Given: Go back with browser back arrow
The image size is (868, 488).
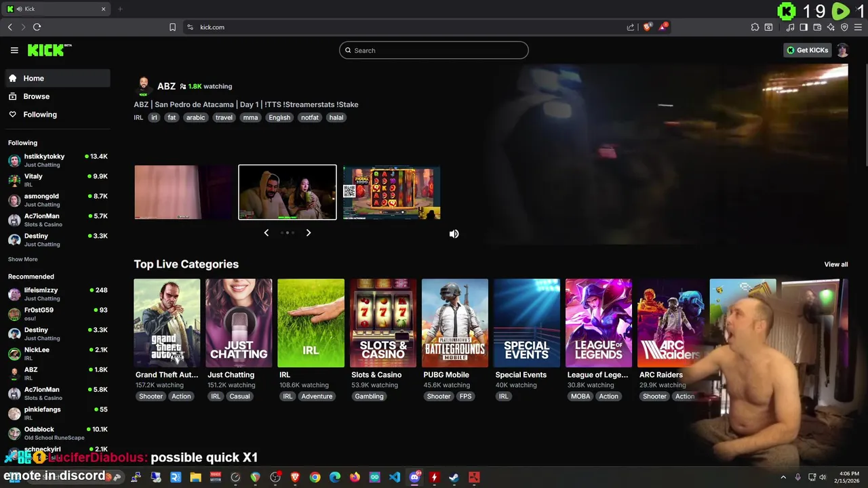Looking at the screenshot, I should coord(9,27).
